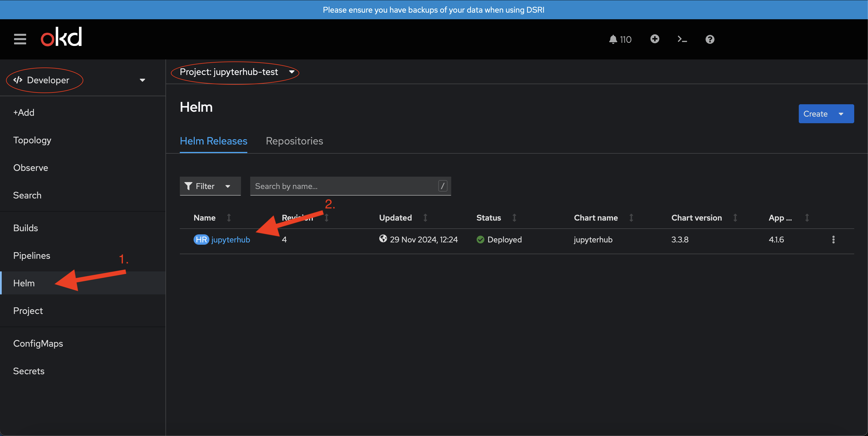Open the help question mark menu
Viewport: 868px width, 436px height.
(x=710, y=39)
